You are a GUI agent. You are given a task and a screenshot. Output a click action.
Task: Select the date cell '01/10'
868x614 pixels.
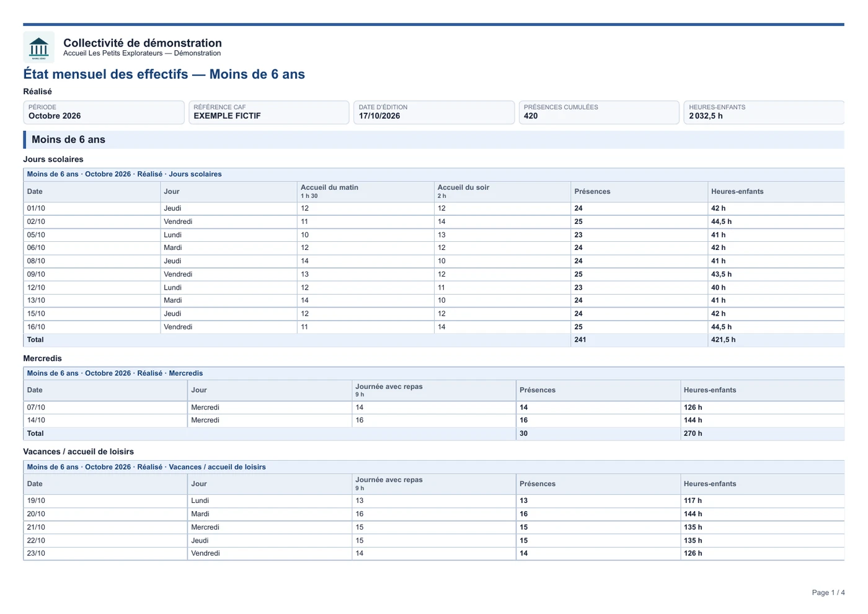tap(92, 208)
